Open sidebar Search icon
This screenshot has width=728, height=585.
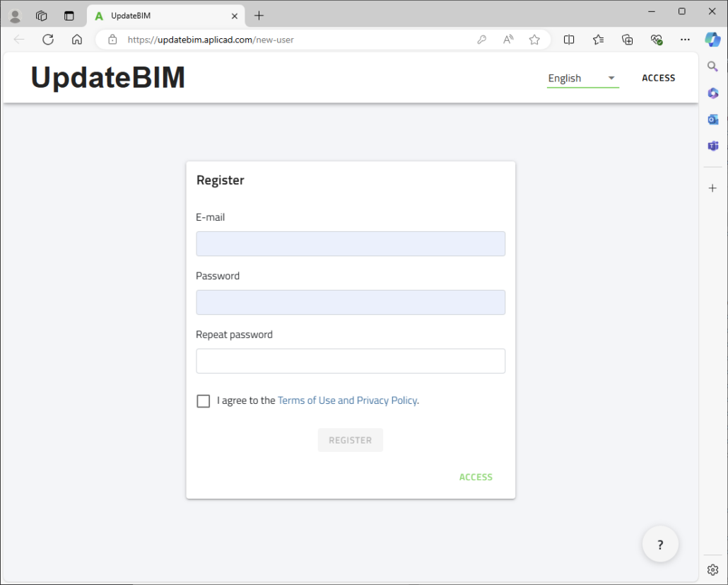coord(712,66)
